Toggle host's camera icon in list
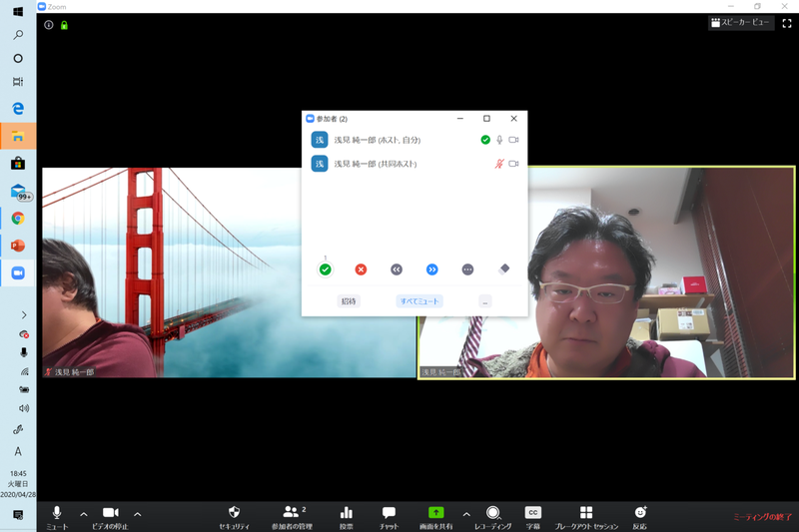The width and height of the screenshot is (799, 532). coord(513,140)
